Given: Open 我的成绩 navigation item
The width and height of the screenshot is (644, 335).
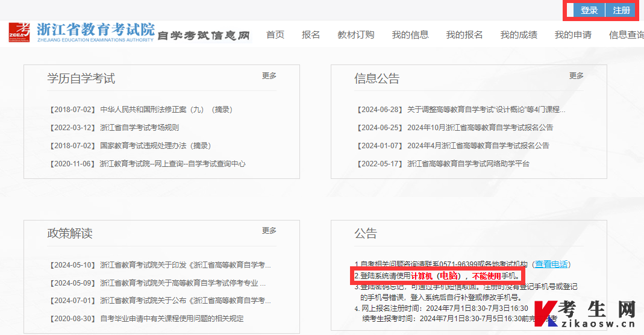Looking at the screenshot, I should [518, 35].
